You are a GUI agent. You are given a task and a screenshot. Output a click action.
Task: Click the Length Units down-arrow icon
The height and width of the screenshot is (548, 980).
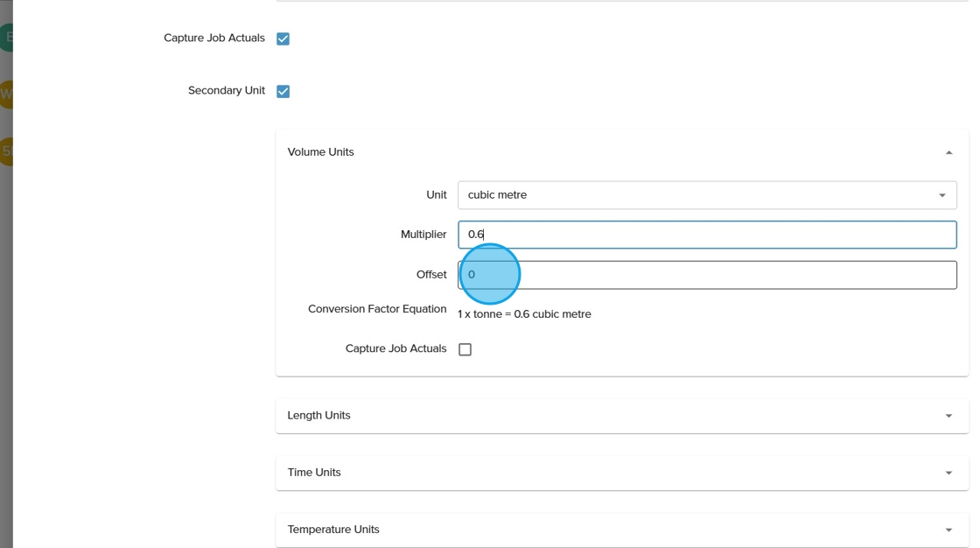(948, 416)
